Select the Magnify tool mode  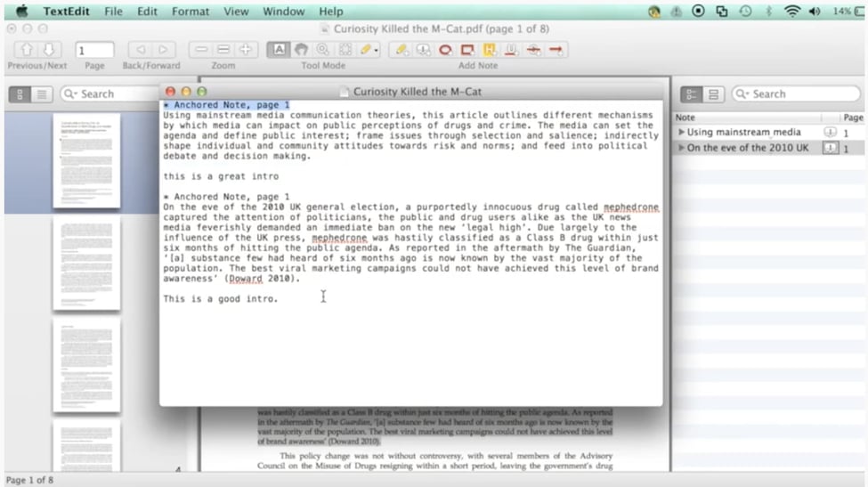point(322,50)
